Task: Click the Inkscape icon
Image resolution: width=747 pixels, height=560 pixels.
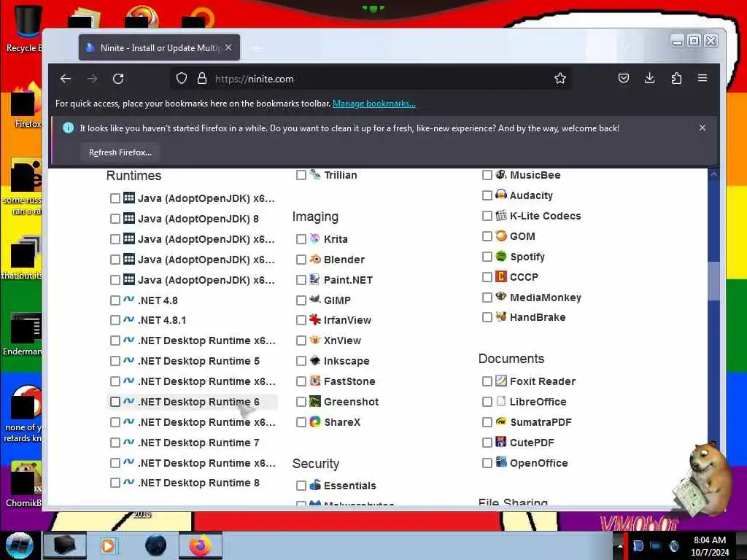Action: [315, 360]
